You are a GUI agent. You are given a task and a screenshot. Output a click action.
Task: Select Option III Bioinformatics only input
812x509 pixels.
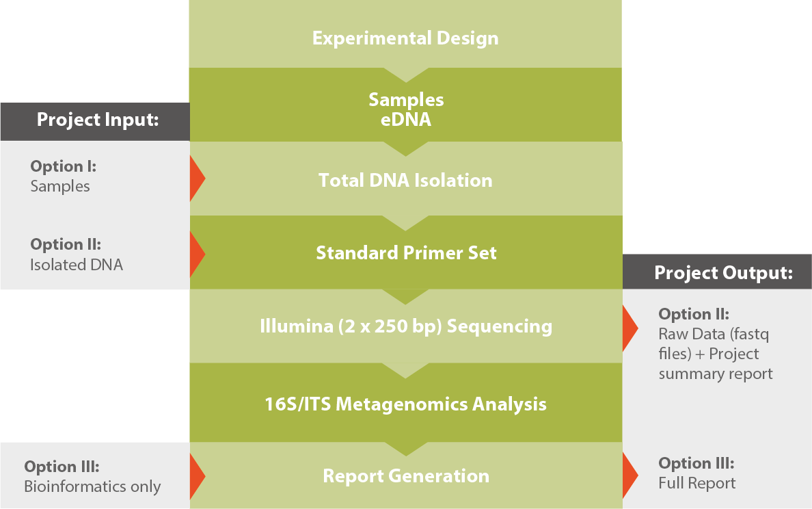pyautogui.click(x=92, y=476)
